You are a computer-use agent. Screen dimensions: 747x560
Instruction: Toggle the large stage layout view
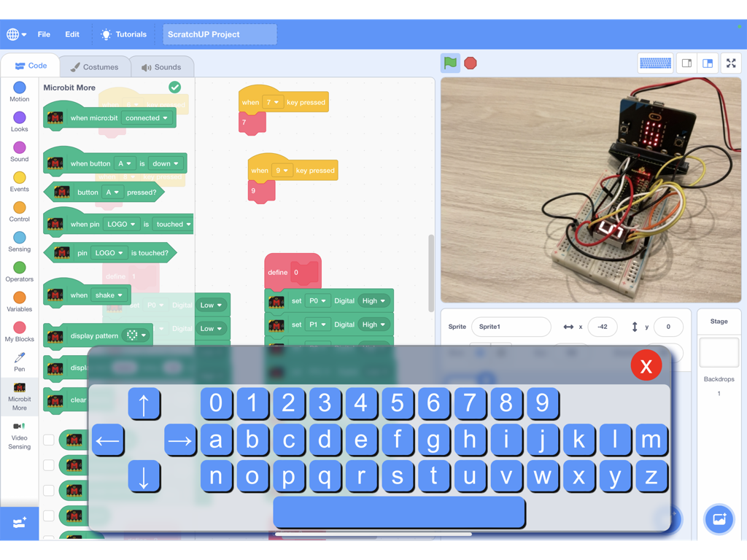coord(707,63)
